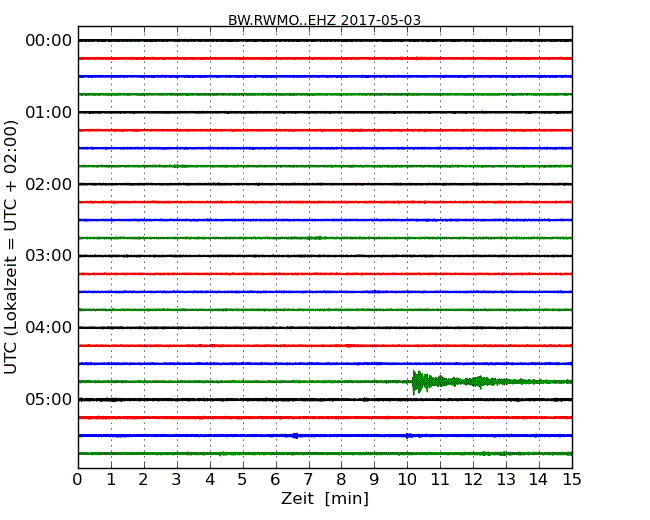Click the x-axis tick label 1
This screenshot has height=520, width=650.
(x=111, y=480)
